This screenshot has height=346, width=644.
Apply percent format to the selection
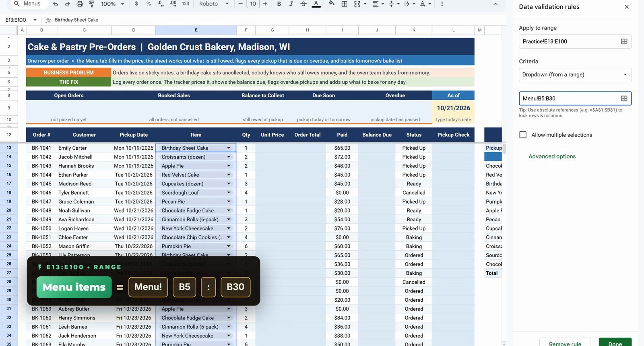(x=149, y=4)
